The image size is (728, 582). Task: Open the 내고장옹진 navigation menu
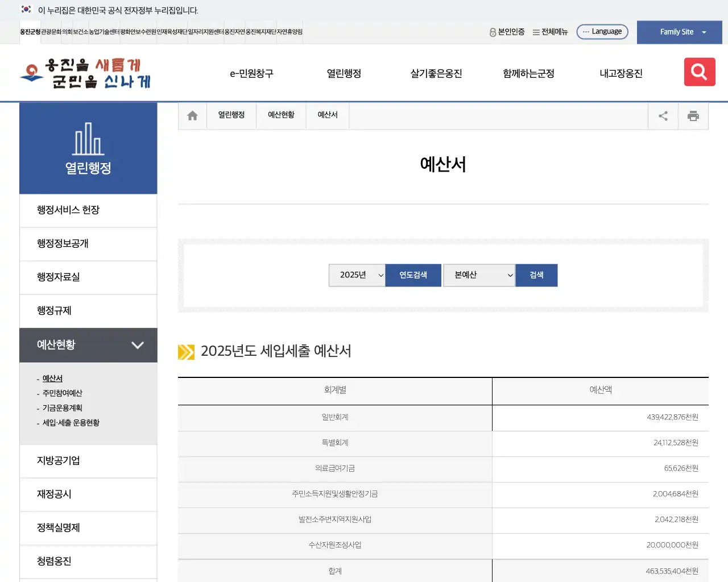(621, 73)
